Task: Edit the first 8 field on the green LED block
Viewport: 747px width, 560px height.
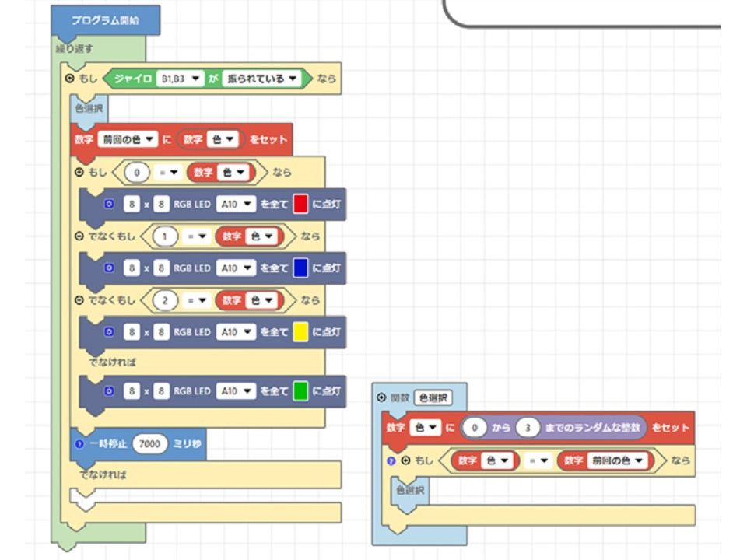Action: [132, 391]
